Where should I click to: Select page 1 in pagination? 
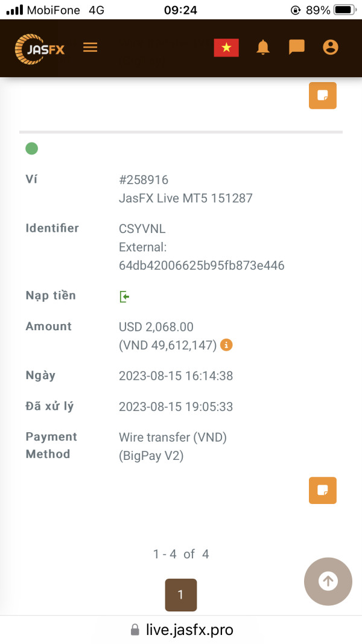(x=181, y=595)
